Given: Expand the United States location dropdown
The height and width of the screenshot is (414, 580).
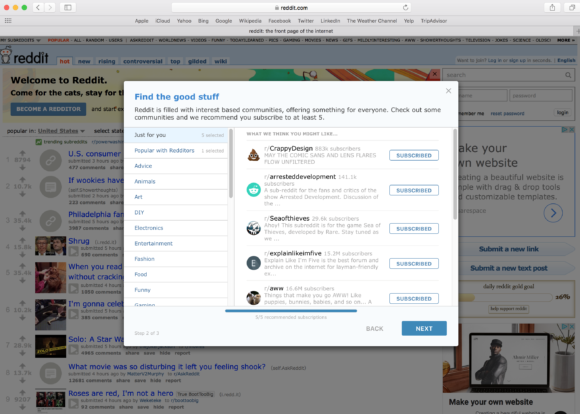Looking at the screenshot, I should (x=61, y=131).
